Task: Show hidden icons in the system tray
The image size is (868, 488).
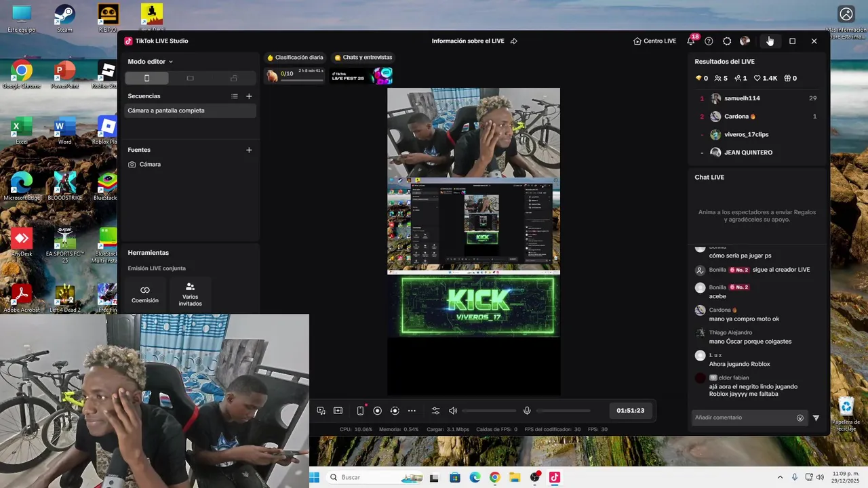Action: [780, 477]
